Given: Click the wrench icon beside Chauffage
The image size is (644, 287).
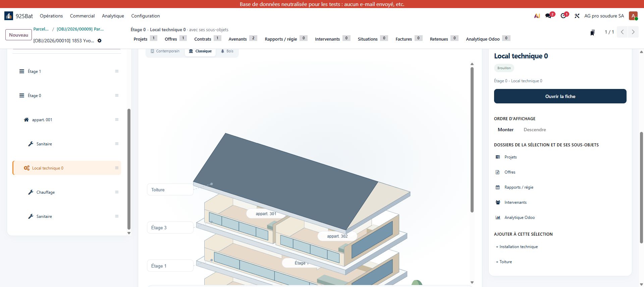Looking at the screenshot, I should point(31,192).
